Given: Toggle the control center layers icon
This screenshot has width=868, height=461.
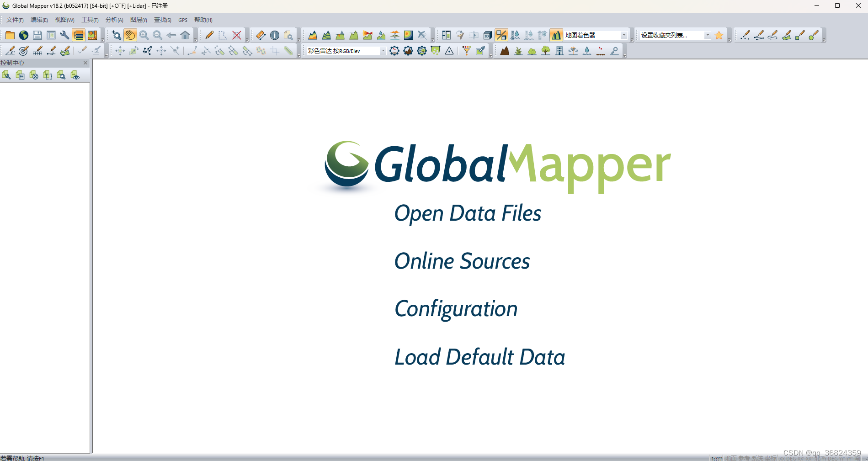Looking at the screenshot, I should [x=79, y=35].
